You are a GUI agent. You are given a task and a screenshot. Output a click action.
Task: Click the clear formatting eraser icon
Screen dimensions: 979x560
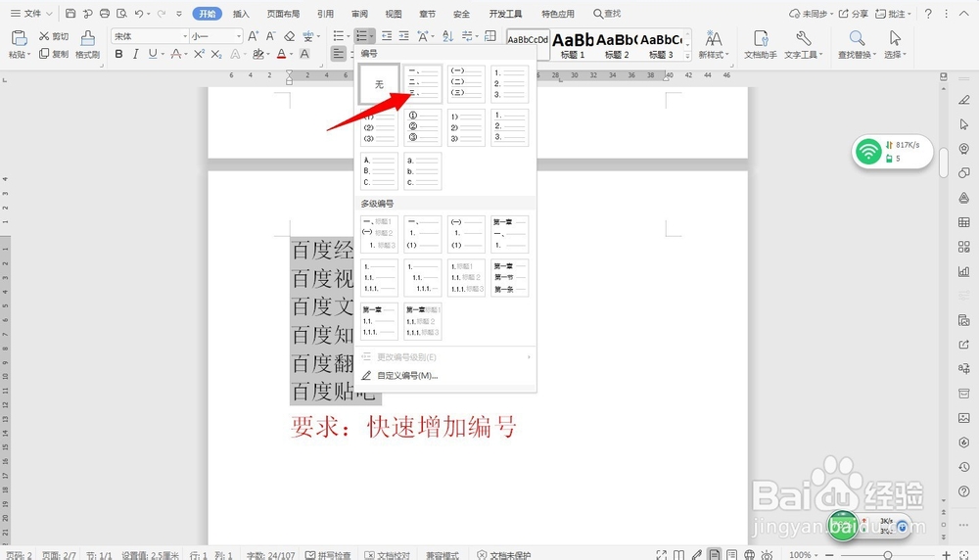point(289,36)
